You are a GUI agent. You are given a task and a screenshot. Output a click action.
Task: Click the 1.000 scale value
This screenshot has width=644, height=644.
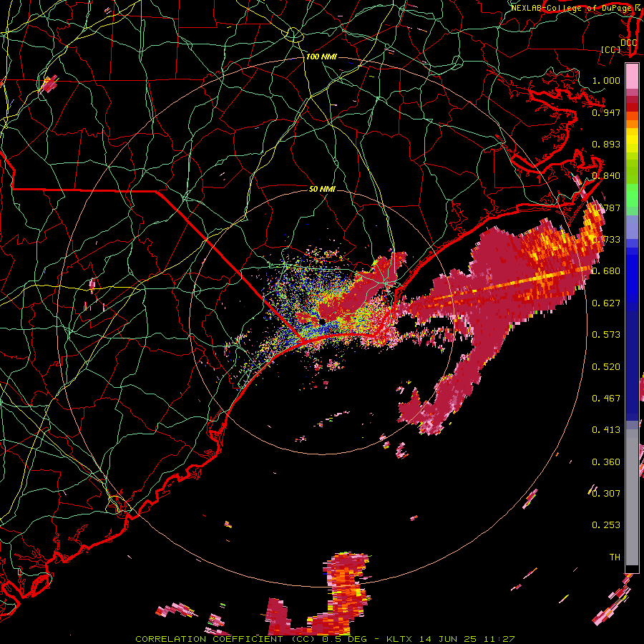tap(606, 80)
